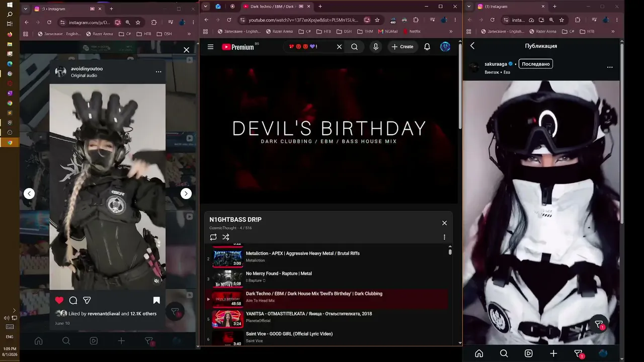Screen dimensions: 644x362
Task: Start a YouTube voice search with the microphone
Action: click(375, 47)
